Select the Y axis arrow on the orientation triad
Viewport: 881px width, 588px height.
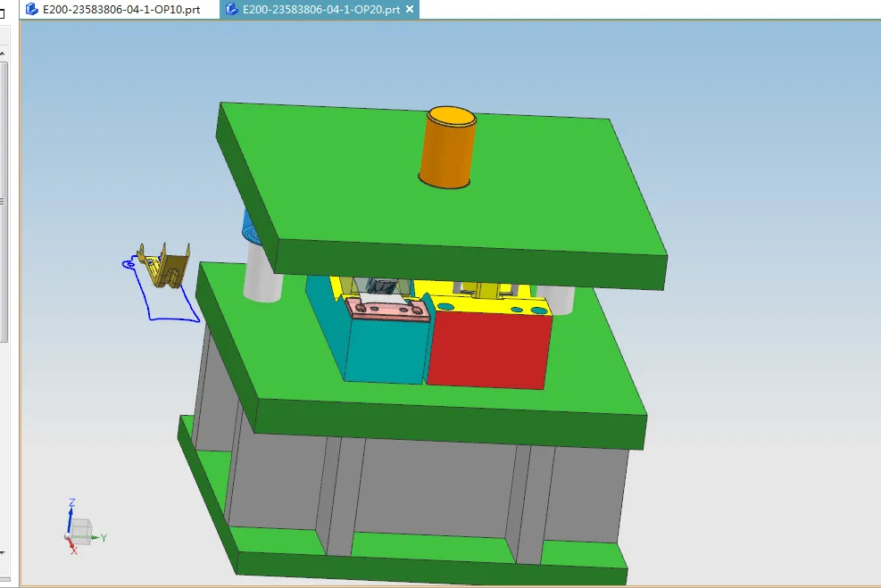(95, 537)
